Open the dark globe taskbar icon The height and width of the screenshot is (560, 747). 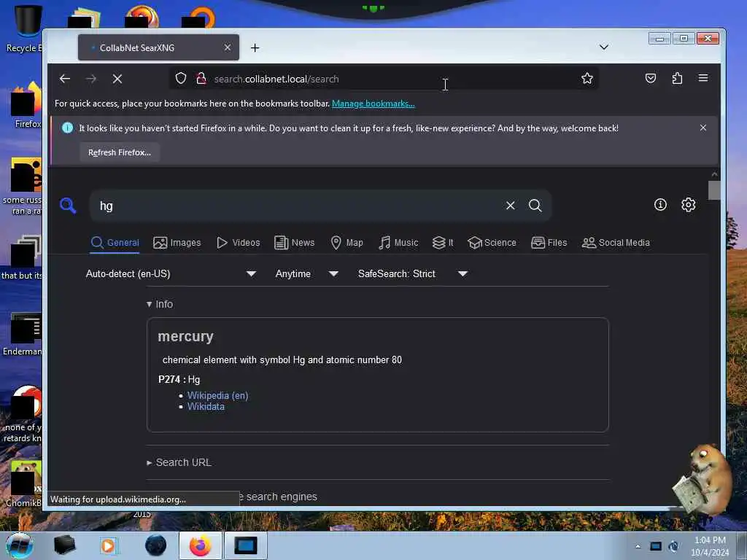155,545
